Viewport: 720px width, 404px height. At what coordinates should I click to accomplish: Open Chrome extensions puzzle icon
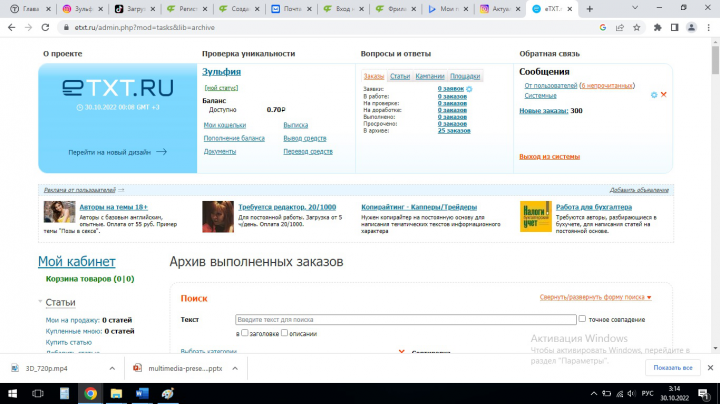pyautogui.click(x=658, y=28)
